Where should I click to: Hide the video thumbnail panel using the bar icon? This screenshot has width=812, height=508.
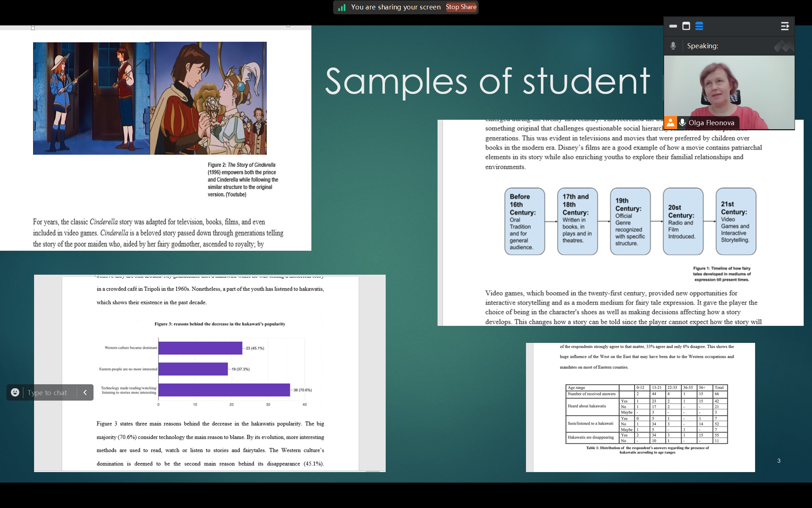(x=673, y=26)
